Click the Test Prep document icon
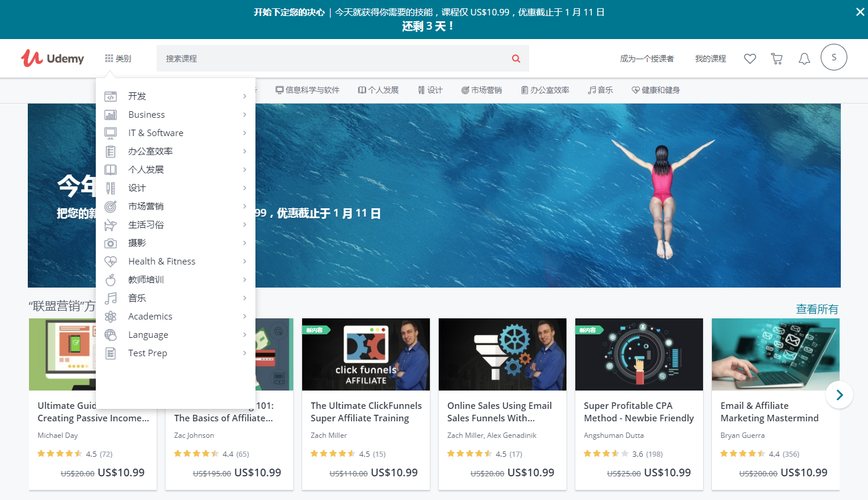This screenshot has height=500, width=868. click(x=111, y=353)
